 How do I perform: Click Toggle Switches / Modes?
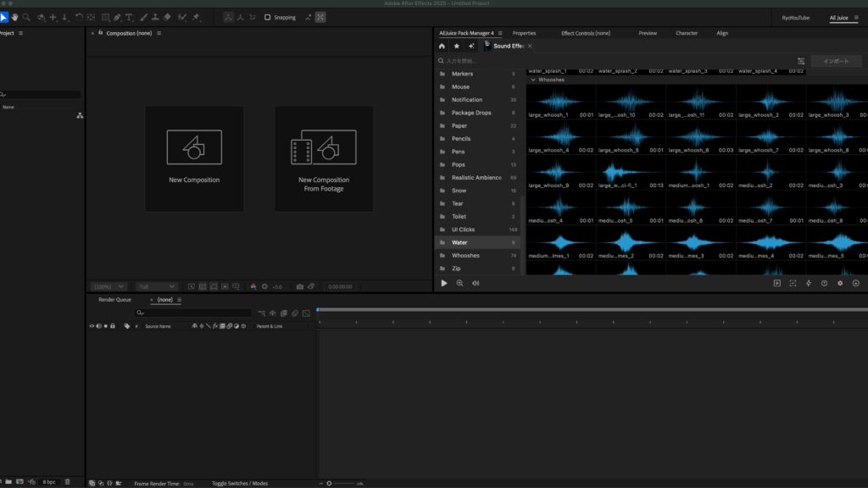[x=239, y=483]
